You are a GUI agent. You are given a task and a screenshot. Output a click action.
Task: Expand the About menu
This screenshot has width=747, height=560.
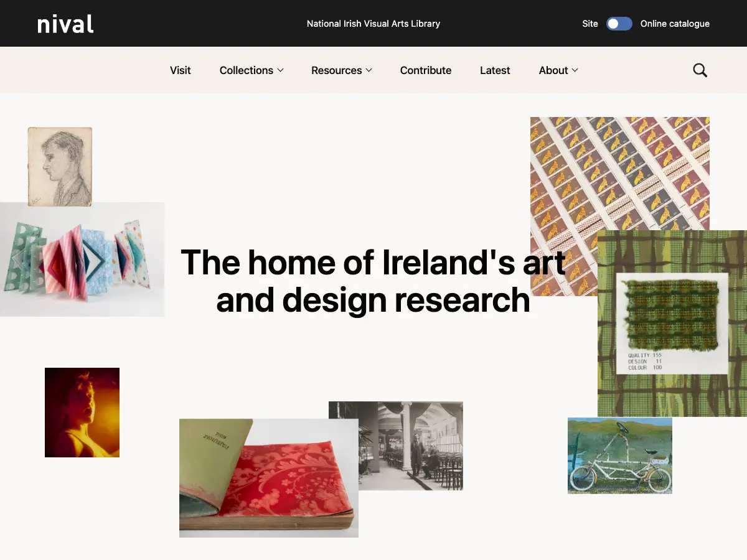(x=558, y=70)
